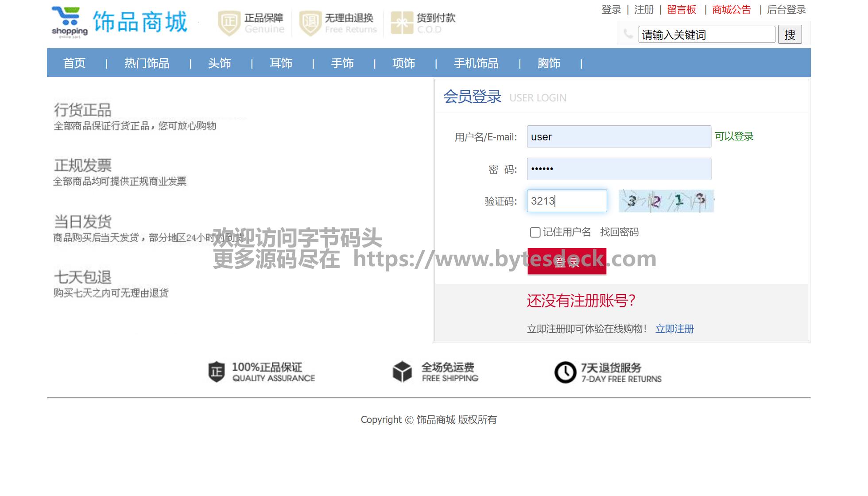This screenshot has width=868, height=496.
Task: Go to the 手机饰品 category
Action: [x=476, y=63]
